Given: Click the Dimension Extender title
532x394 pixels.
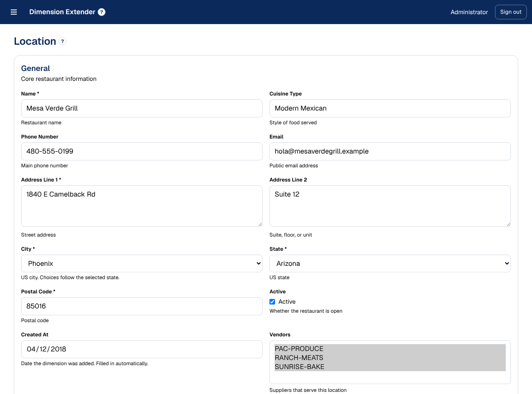Looking at the screenshot, I should [x=62, y=12].
